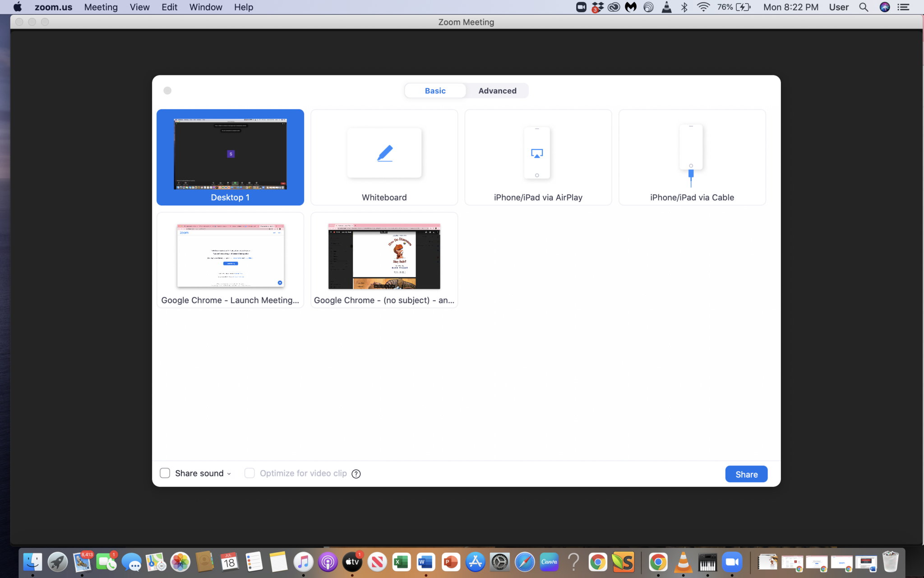Open Microsoft Word in the Dock
The height and width of the screenshot is (578, 924).
pyautogui.click(x=426, y=562)
